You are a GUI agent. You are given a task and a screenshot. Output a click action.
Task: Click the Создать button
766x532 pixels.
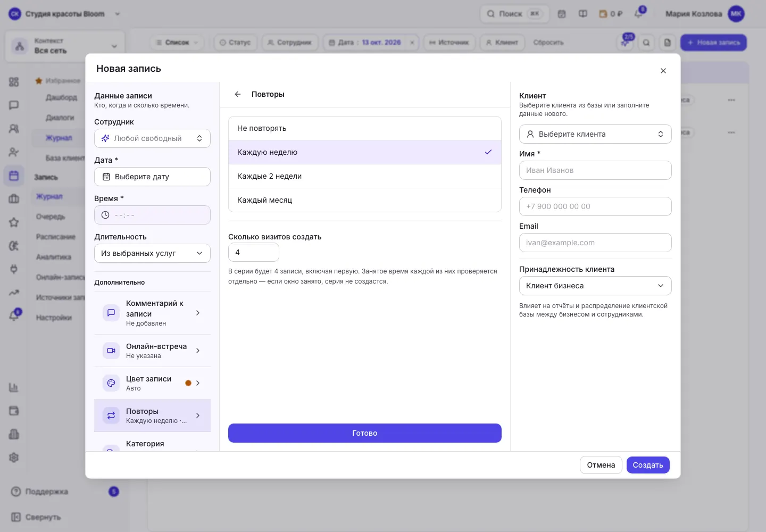648,465
